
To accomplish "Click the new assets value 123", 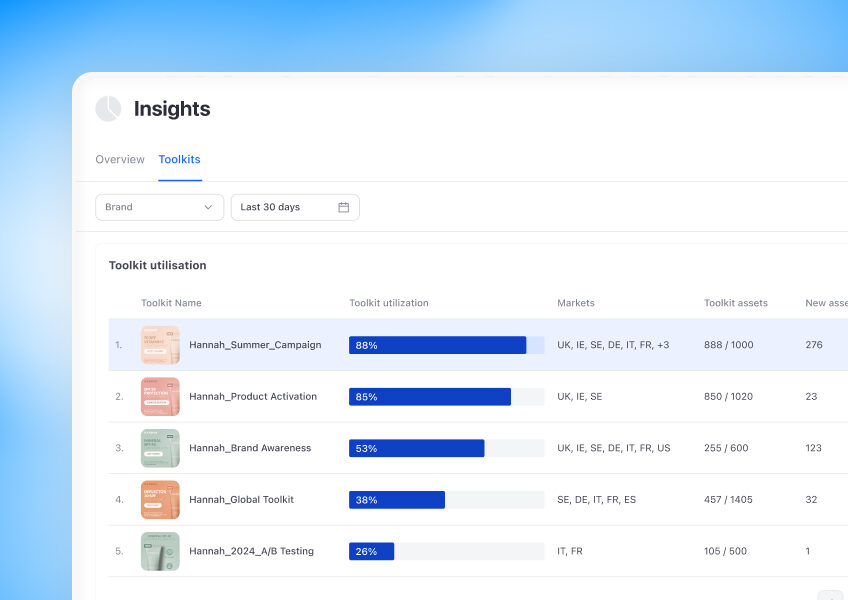I will [x=813, y=448].
